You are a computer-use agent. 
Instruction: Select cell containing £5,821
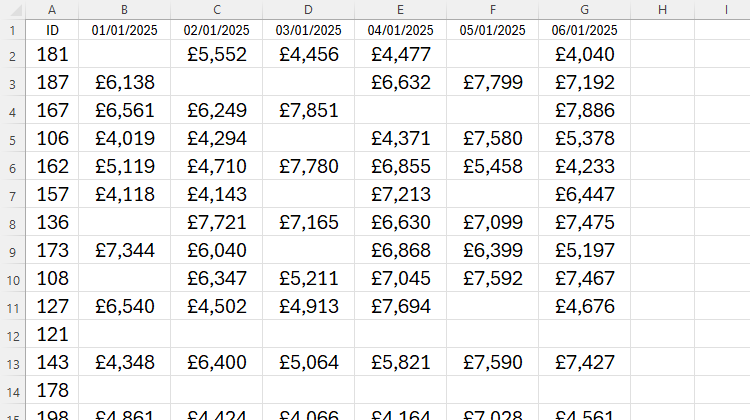[x=400, y=362]
